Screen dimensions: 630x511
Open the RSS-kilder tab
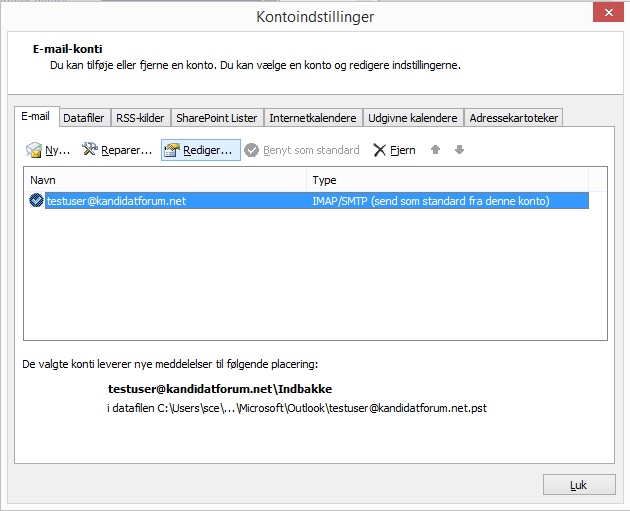139,118
